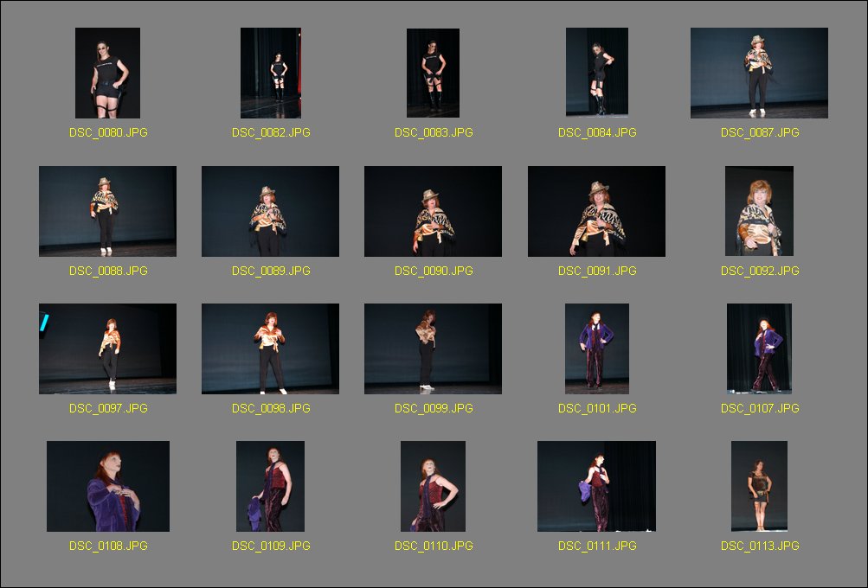This screenshot has height=588, width=868.
Task: Click the file name DSC_0098.JPG
Action: (x=271, y=408)
